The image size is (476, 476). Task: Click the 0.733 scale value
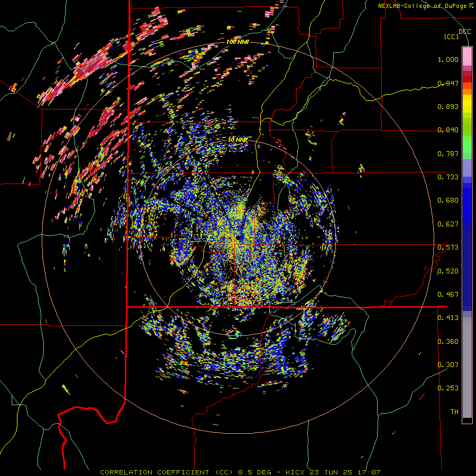coord(448,177)
